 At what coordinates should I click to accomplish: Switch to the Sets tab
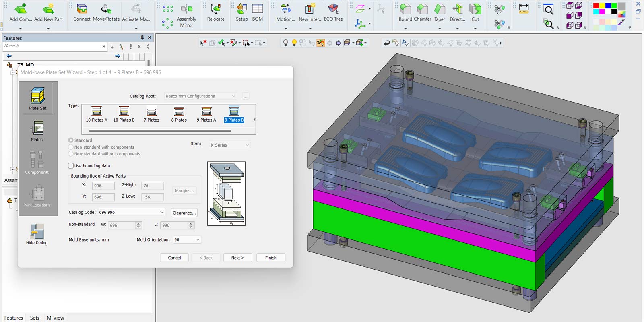pyautogui.click(x=35, y=318)
